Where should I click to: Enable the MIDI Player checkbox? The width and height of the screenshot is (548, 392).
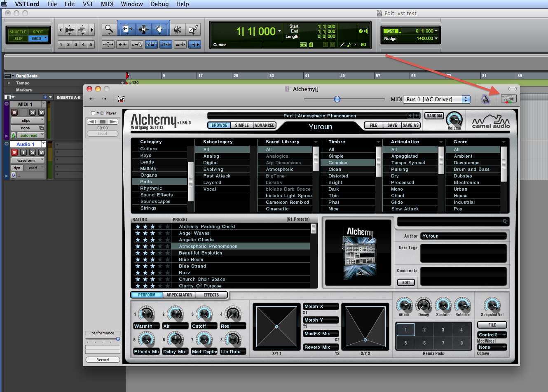point(93,113)
